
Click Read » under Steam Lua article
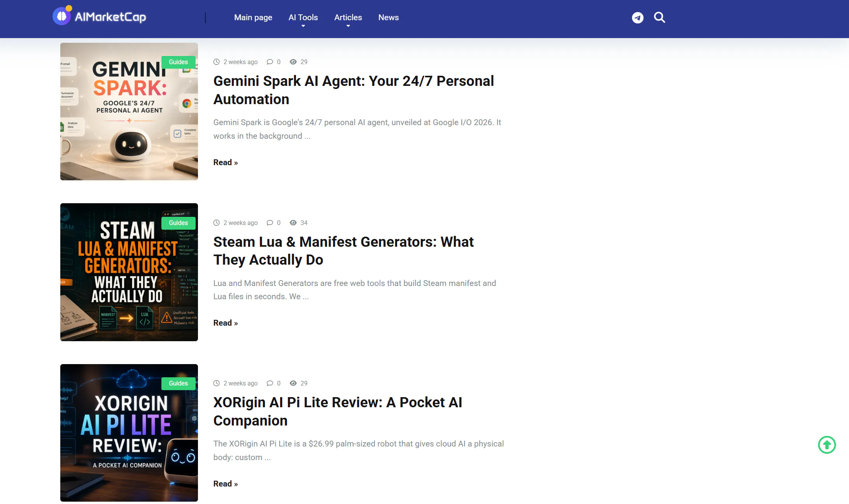click(x=226, y=323)
